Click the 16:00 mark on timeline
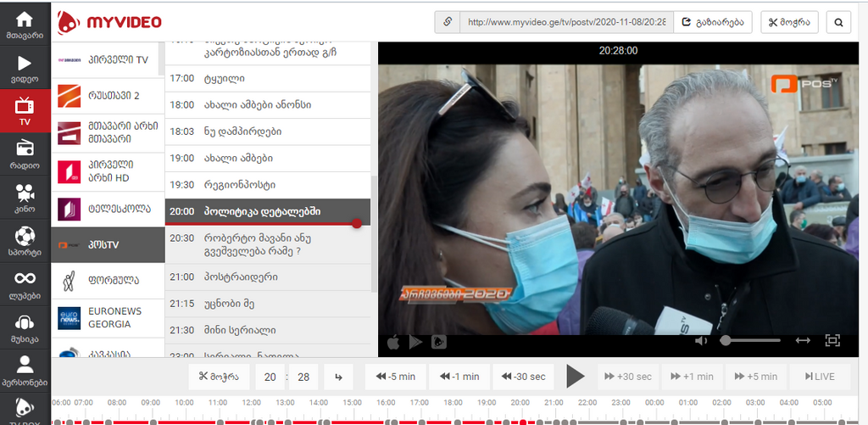 pyautogui.click(x=386, y=402)
